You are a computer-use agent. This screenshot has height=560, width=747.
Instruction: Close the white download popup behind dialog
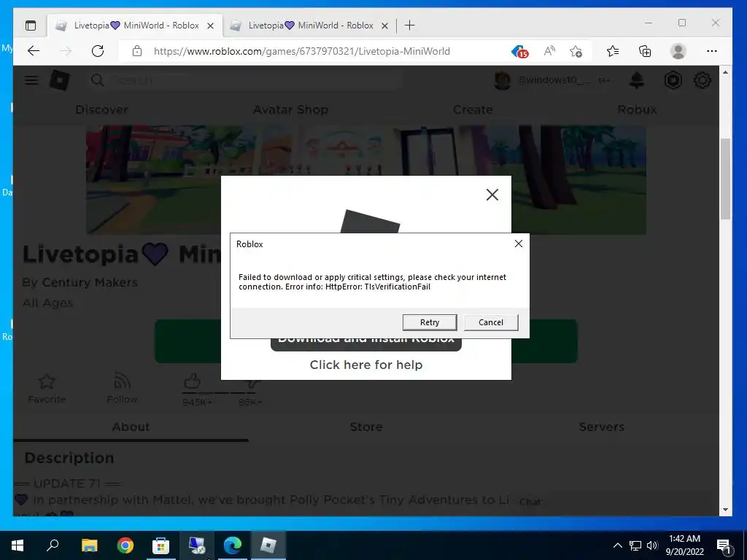point(492,195)
